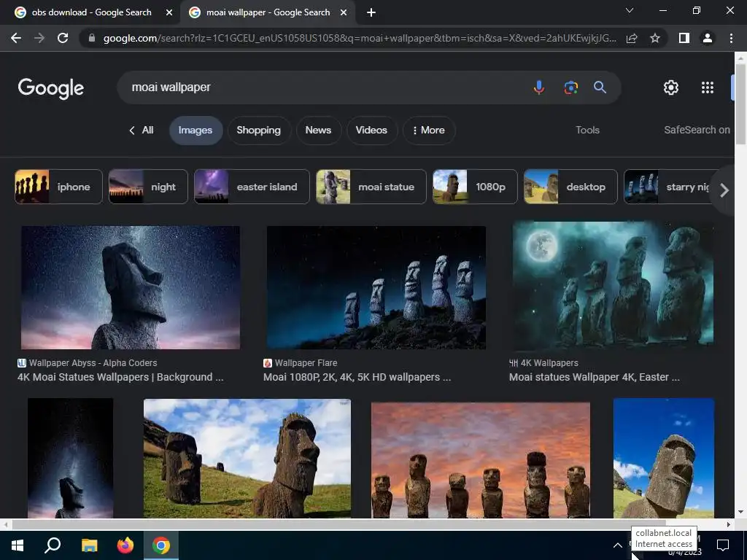Image resolution: width=747 pixels, height=560 pixels.
Task: Filter by the moai statue chip
Action: [371, 187]
